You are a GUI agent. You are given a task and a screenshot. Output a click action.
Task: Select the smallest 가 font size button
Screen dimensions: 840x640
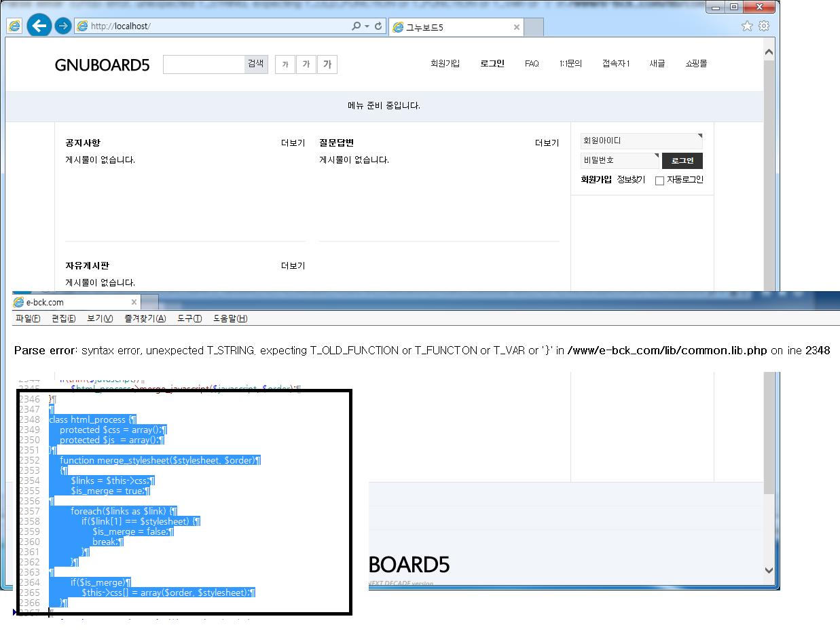285,64
